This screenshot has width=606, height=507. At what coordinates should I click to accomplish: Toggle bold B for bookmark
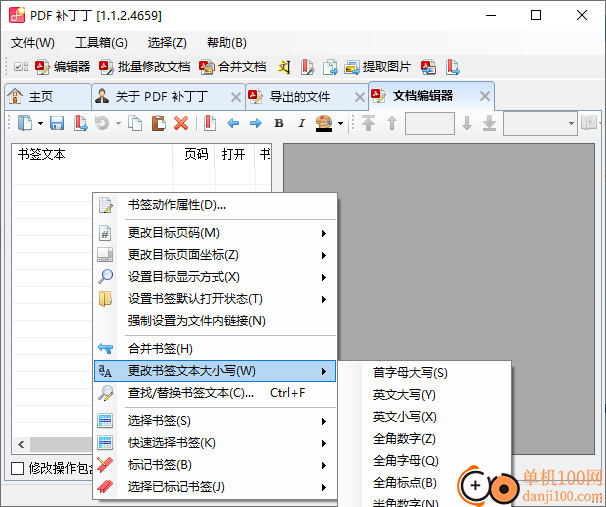tap(279, 123)
